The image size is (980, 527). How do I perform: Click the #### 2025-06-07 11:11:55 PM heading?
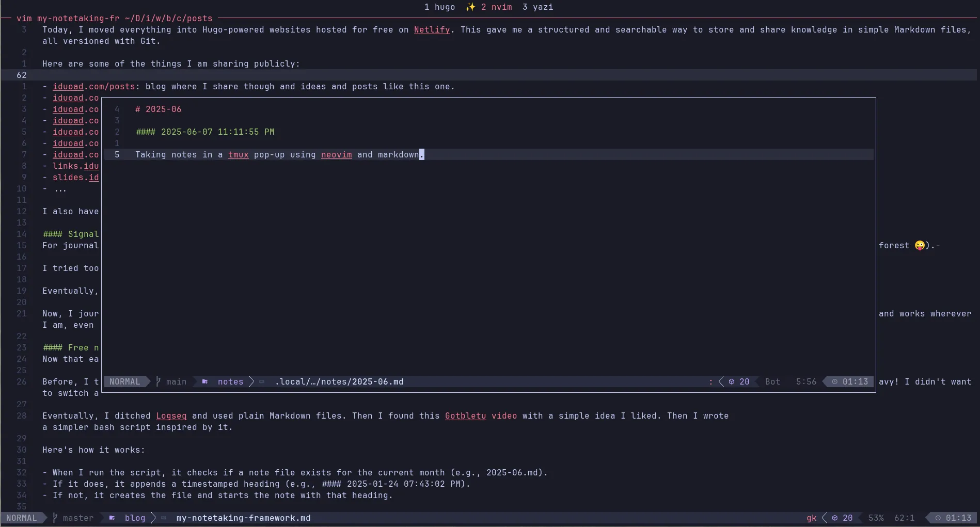(x=205, y=132)
